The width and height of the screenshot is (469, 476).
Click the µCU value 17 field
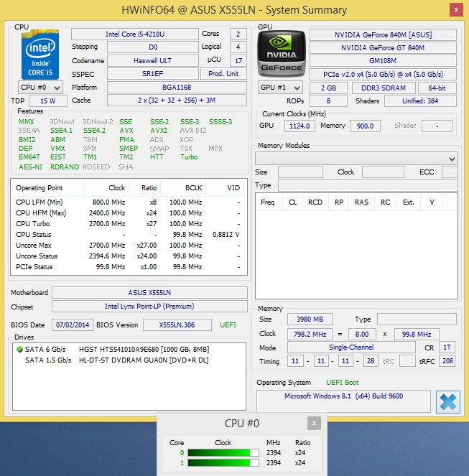[x=238, y=61]
